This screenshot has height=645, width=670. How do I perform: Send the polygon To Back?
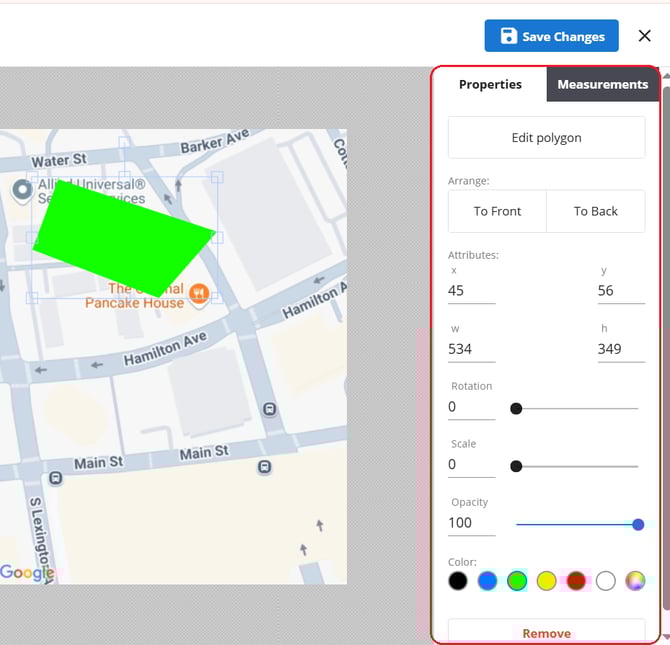click(x=595, y=211)
